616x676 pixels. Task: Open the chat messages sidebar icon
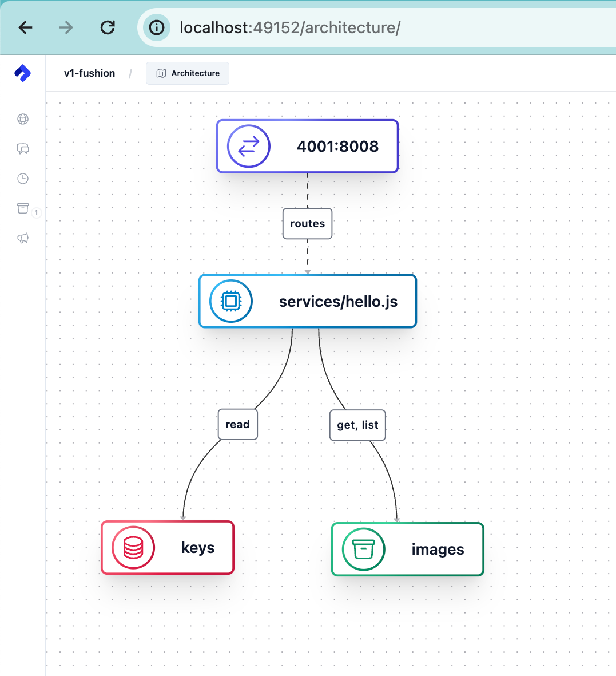(x=23, y=149)
